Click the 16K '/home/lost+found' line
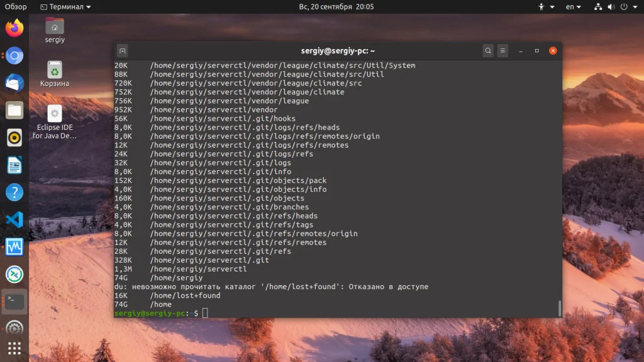Viewport: 644px width, 362px height. point(167,295)
